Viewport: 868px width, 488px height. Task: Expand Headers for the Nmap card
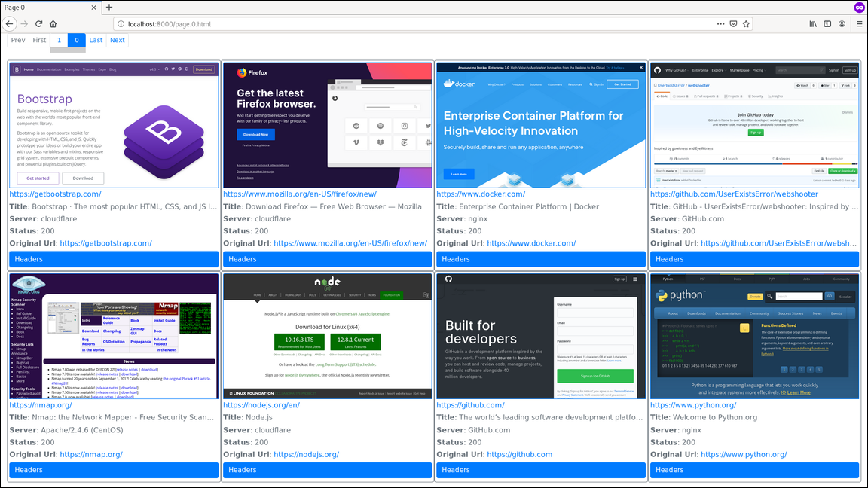point(114,470)
